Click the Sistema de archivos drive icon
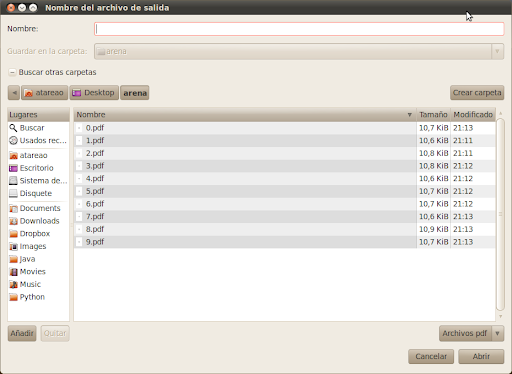Screen dimensions: 512x374 tap(13, 181)
